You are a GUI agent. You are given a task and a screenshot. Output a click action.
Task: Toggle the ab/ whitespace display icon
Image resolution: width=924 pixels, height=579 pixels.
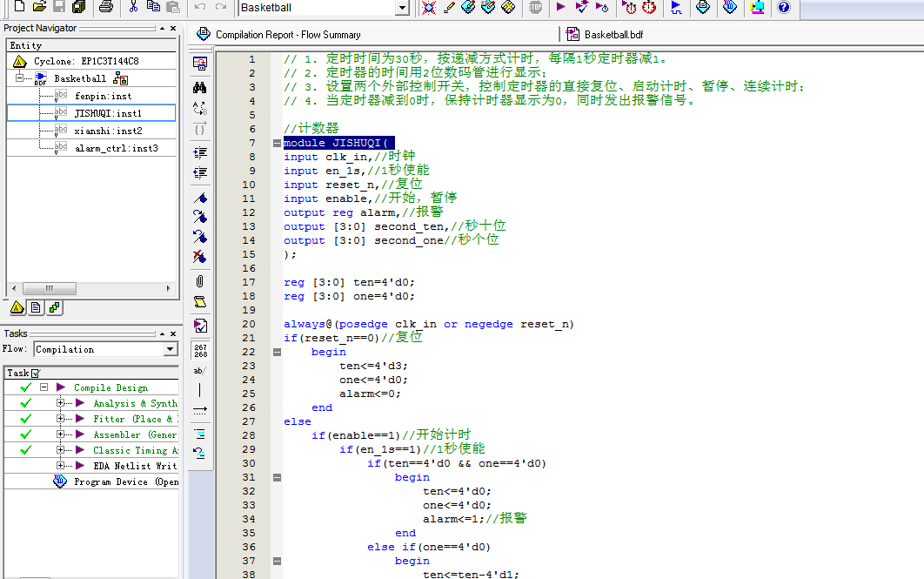[x=199, y=371]
